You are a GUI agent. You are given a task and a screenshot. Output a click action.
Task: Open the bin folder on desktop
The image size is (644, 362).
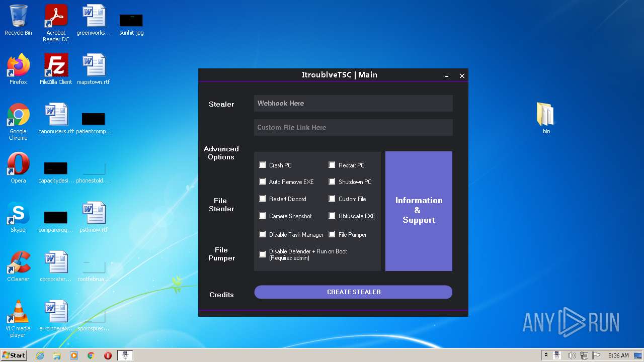(x=546, y=118)
